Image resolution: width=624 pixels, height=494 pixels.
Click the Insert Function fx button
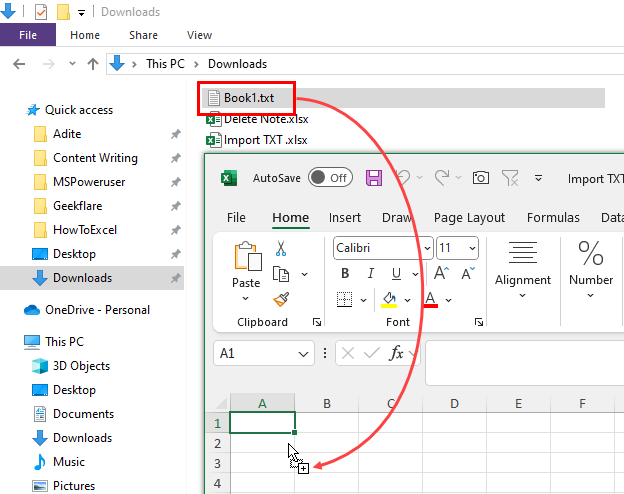(x=396, y=353)
